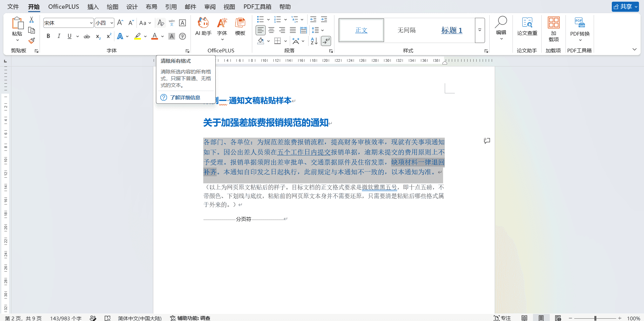Right-align the paragraph

(282, 30)
